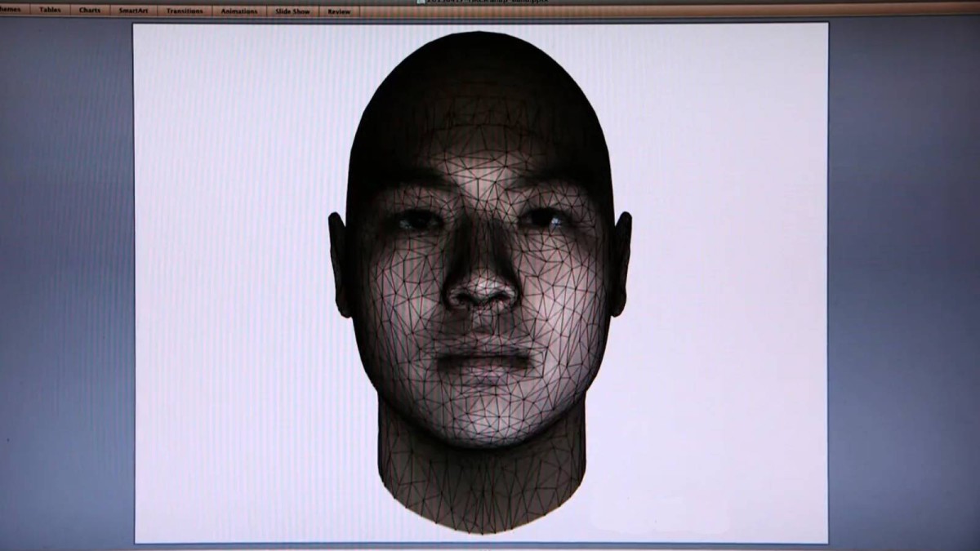Image resolution: width=980 pixels, height=551 pixels.
Task: Click the ear on the right side of head
Action: pos(621,261)
